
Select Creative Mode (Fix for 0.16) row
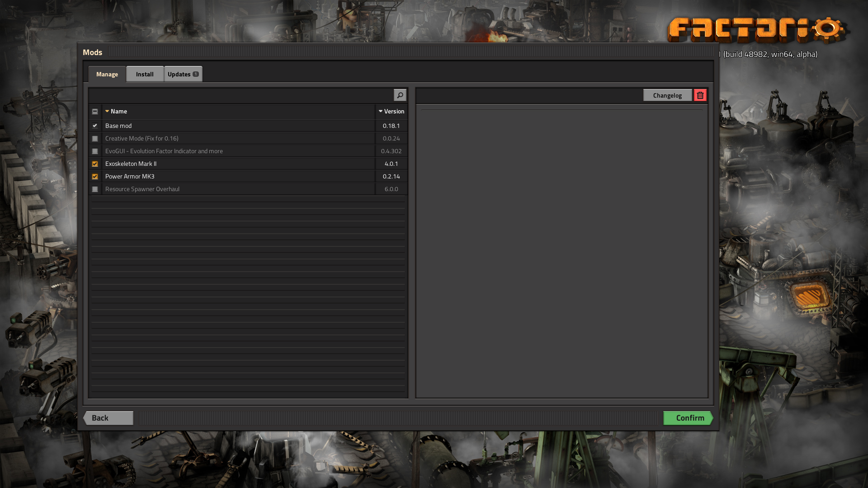coord(248,138)
